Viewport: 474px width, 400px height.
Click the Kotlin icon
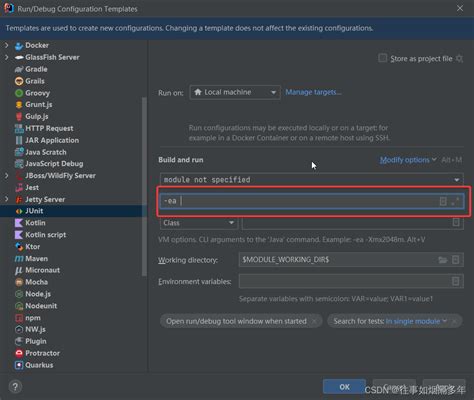pyautogui.click(x=19, y=223)
